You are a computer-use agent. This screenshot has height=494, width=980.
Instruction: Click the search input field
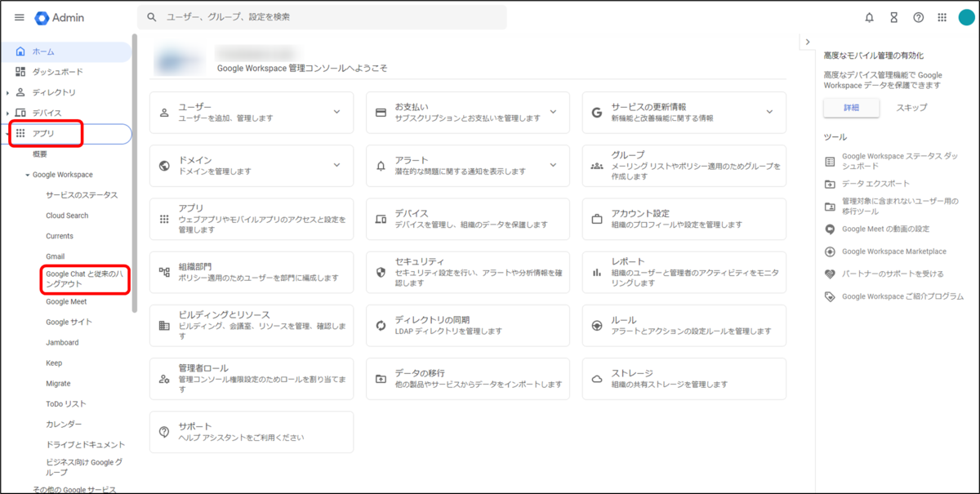322,17
